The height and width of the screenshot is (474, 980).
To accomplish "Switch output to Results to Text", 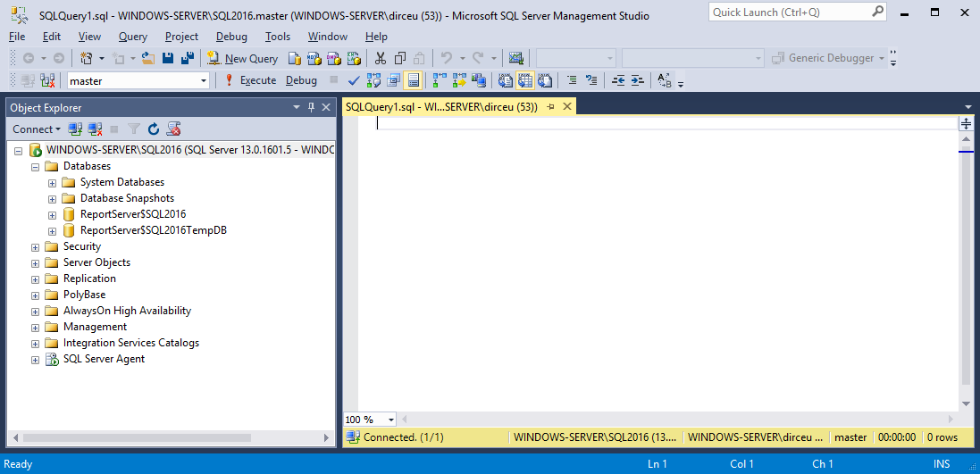I will point(506,80).
